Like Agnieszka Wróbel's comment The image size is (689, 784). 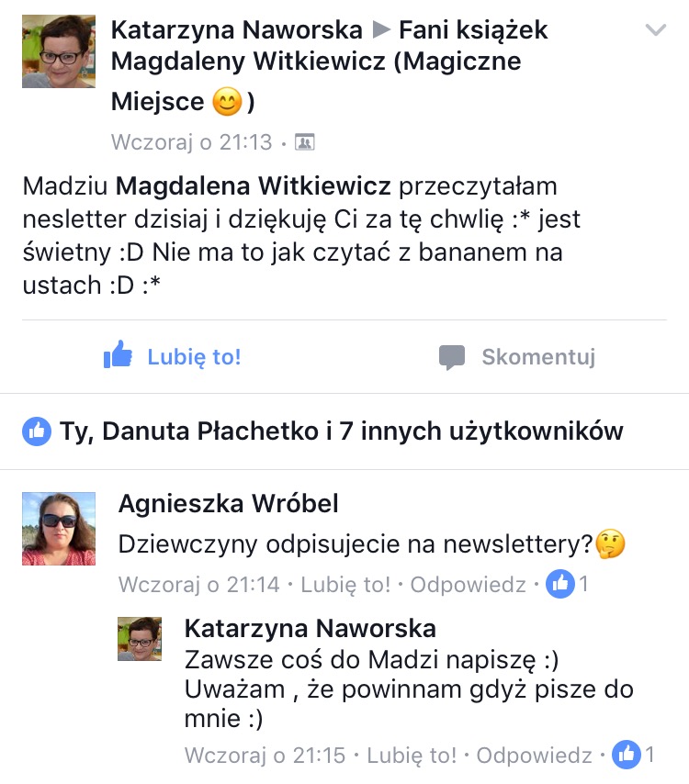pyautogui.click(x=345, y=585)
